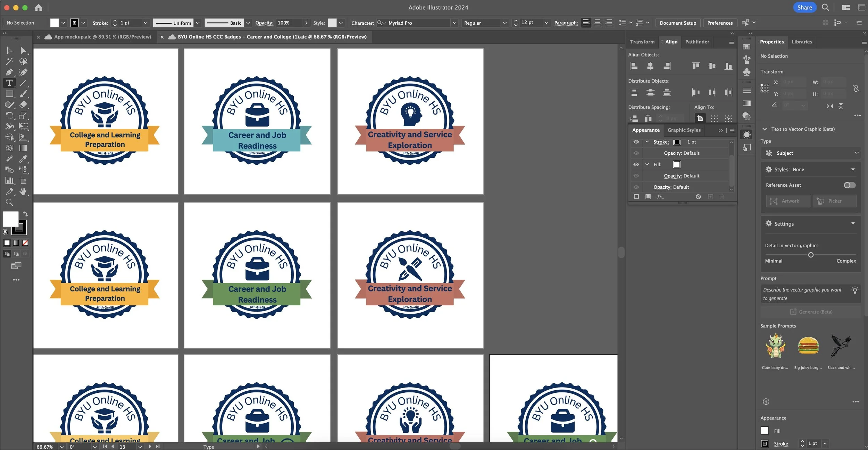868x450 pixels.
Task: Select the Hand tool
Action: pyautogui.click(x=23, y=192)
